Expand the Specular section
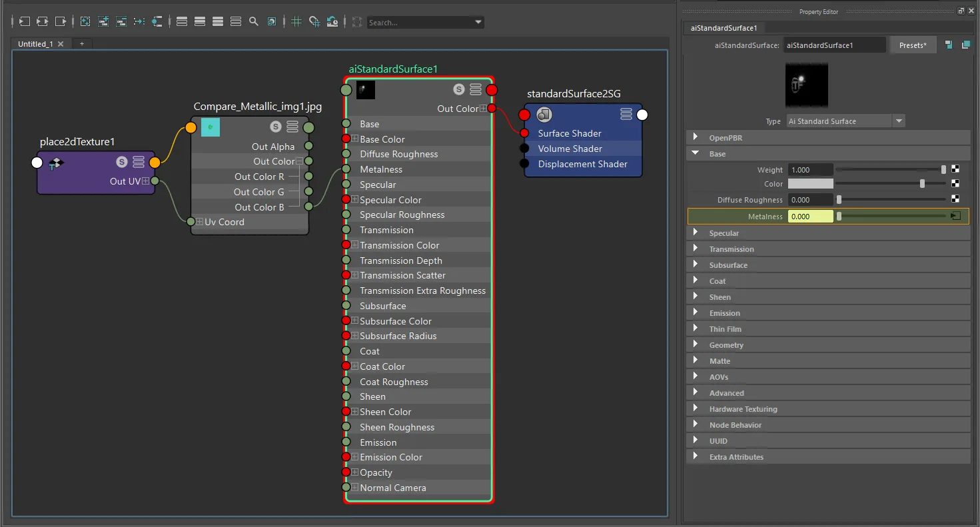This screenshot has height=527, width=980. coord(828,233)
